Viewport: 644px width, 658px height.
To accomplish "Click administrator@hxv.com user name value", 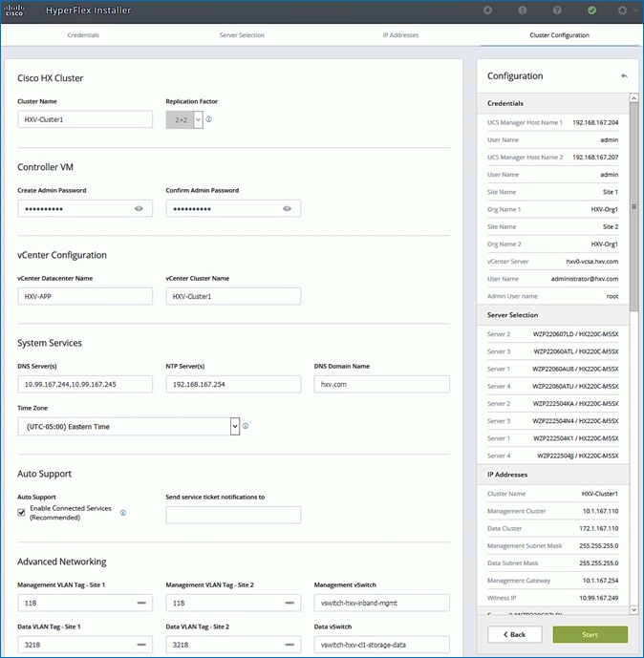I will pyautogui.click(x=585, y=279).
